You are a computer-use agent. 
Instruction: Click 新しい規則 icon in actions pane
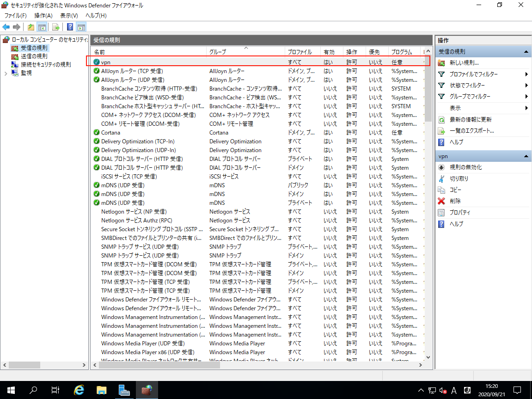[x=441, y=63]
